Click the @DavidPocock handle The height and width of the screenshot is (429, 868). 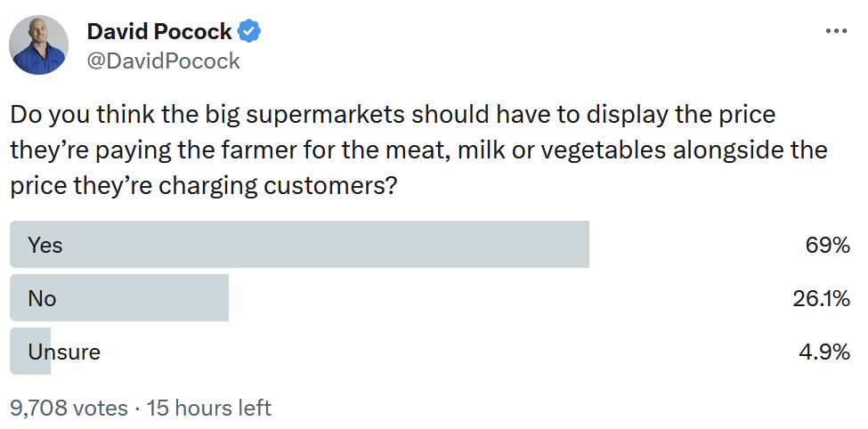tap(163, 61)
